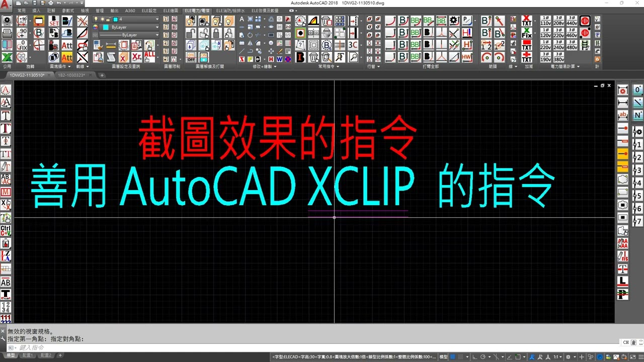The image size is (644, 362).
Task: Click the 3ø 380v voltage button
Action: tap(558, 57)
